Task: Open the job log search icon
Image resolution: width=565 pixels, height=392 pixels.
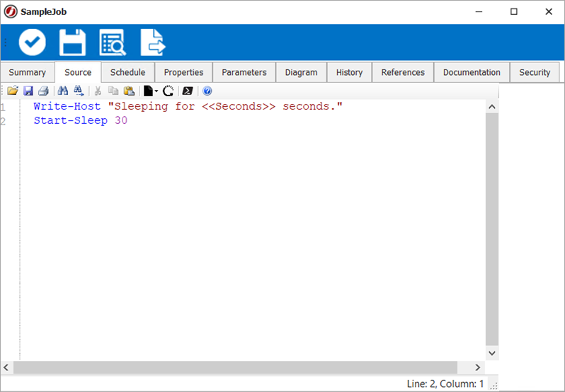Action: (x=113, y=42)
